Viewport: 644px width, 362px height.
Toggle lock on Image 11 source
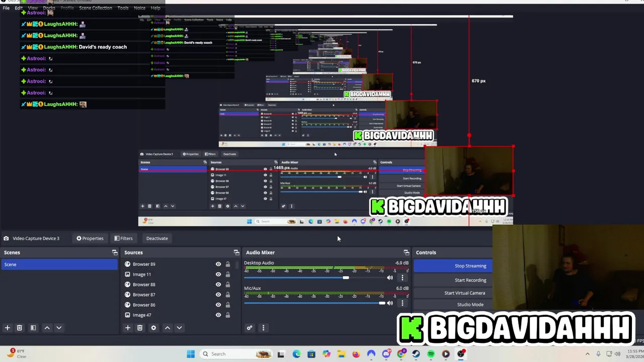[227, 275]
